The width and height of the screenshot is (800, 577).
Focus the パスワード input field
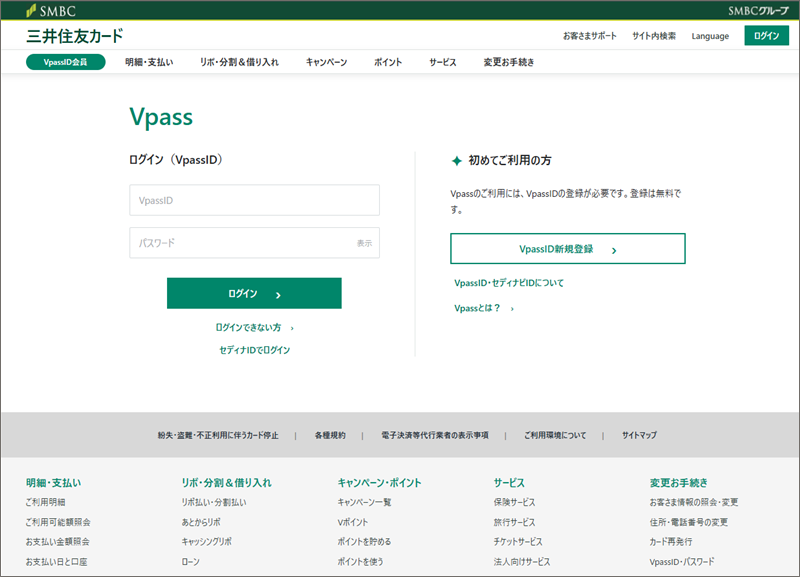coord(254,243)
